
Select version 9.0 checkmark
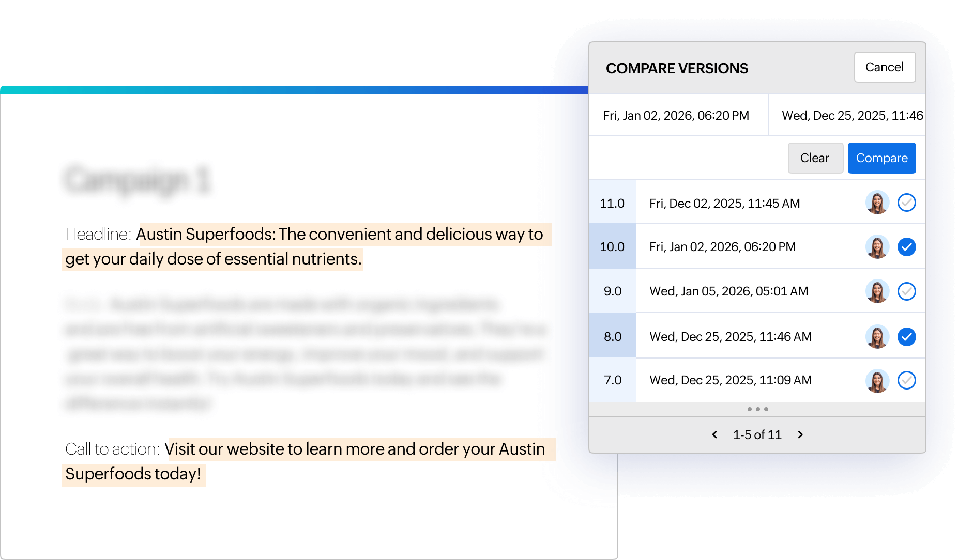[x=906, y=291]
